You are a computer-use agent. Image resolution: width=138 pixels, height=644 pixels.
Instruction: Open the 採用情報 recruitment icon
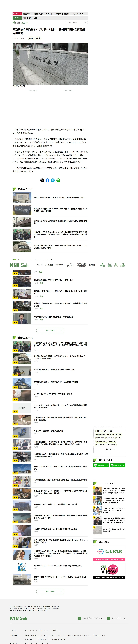102,265
